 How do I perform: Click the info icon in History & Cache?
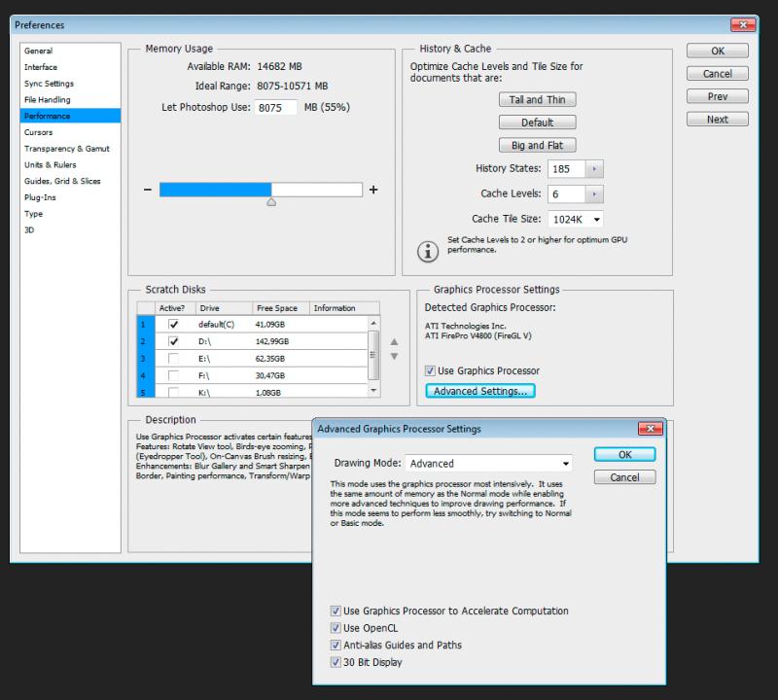(x=428, y=251)
